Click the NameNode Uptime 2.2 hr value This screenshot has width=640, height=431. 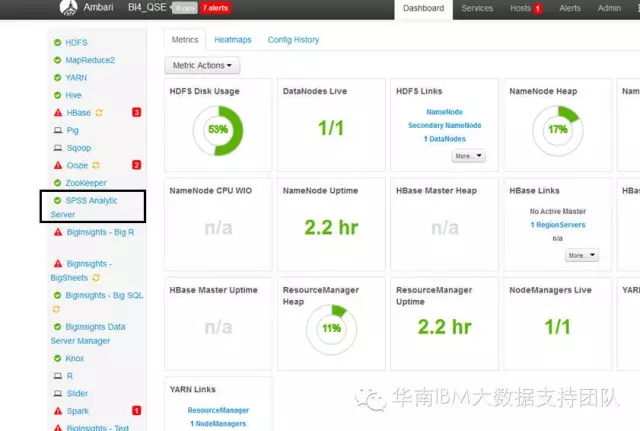331,228
